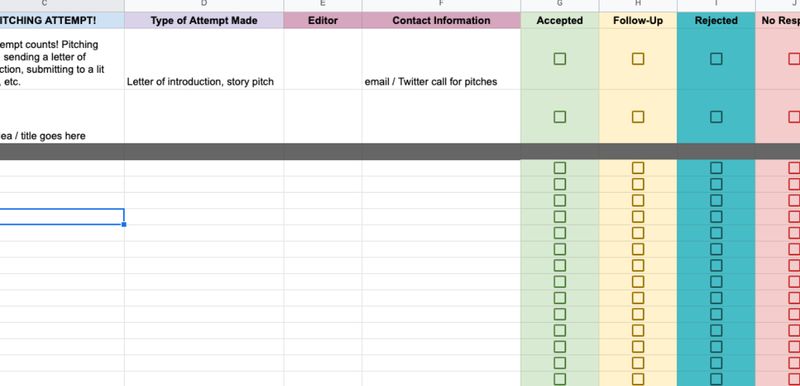This screenshot has width=800, height=386.
Task: Select the 'Letter of introduction, story pitch' cell
Action: (x=204, y=59)
